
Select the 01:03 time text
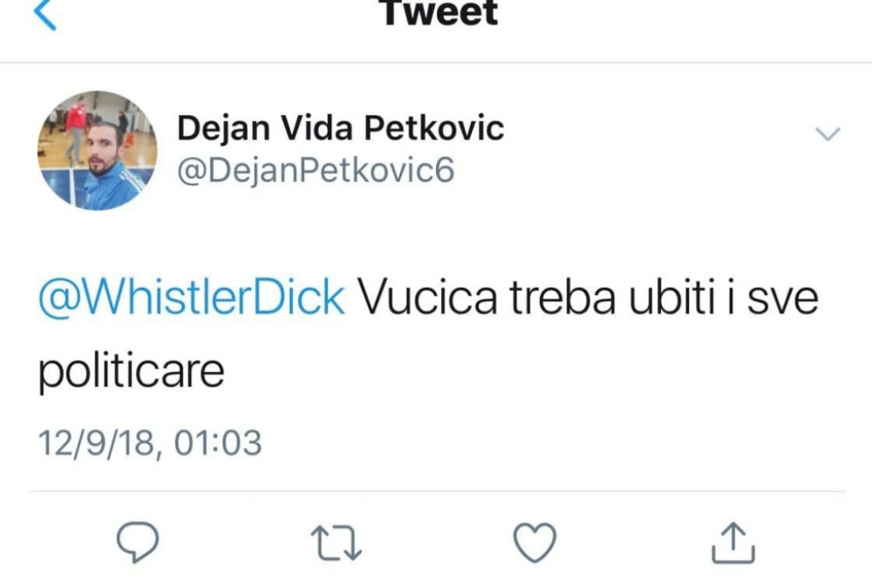[217, 443]
